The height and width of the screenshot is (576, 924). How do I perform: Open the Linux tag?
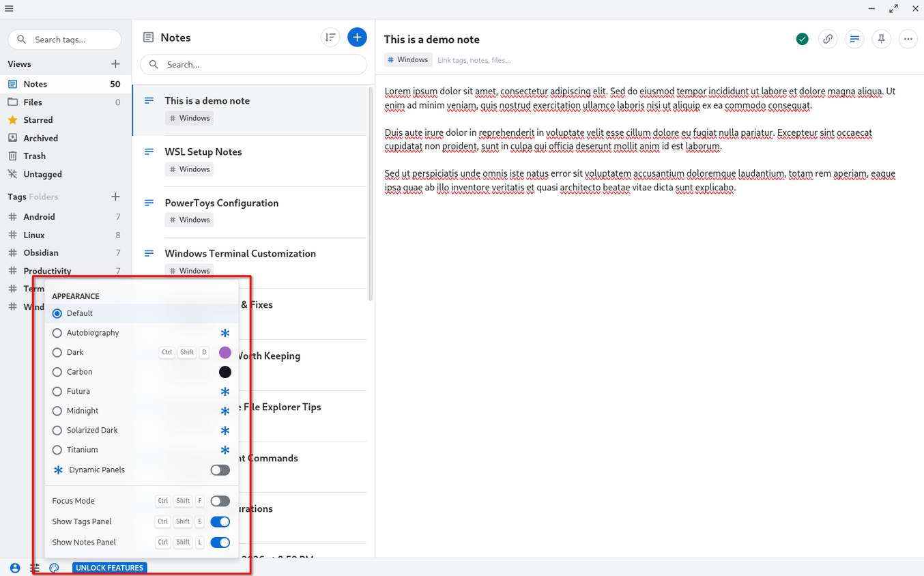point(66,235)
